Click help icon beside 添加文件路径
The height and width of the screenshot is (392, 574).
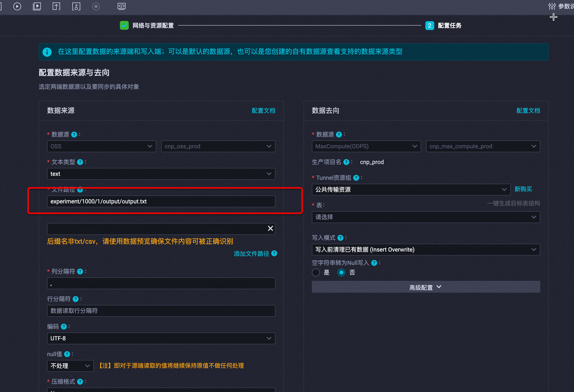pyautogui.click(x=274, y=253)
